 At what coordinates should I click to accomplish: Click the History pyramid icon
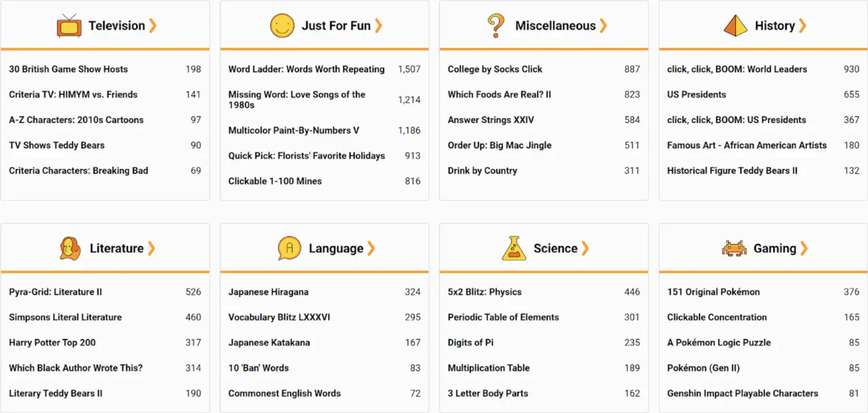(735, 26)
